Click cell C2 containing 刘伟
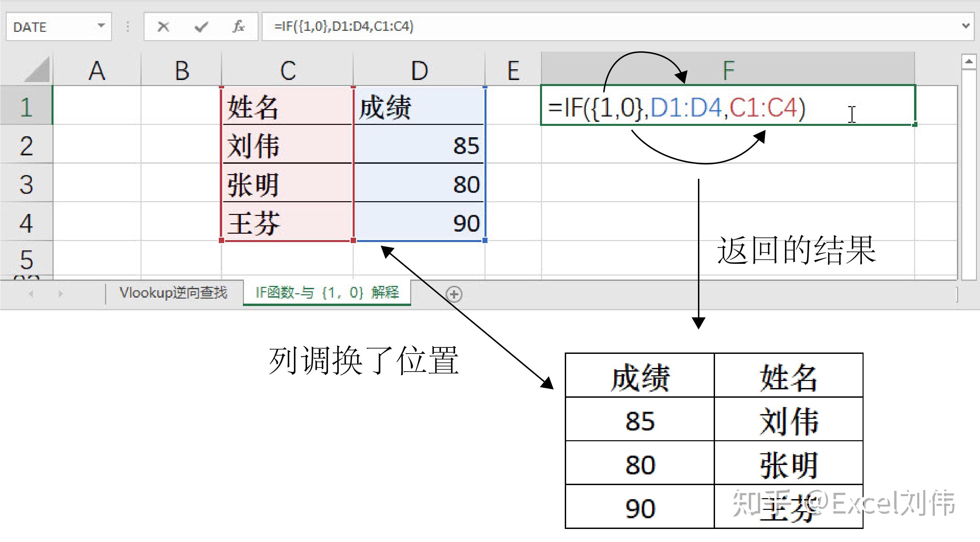980x542 pixels. [x=288, y=145]
